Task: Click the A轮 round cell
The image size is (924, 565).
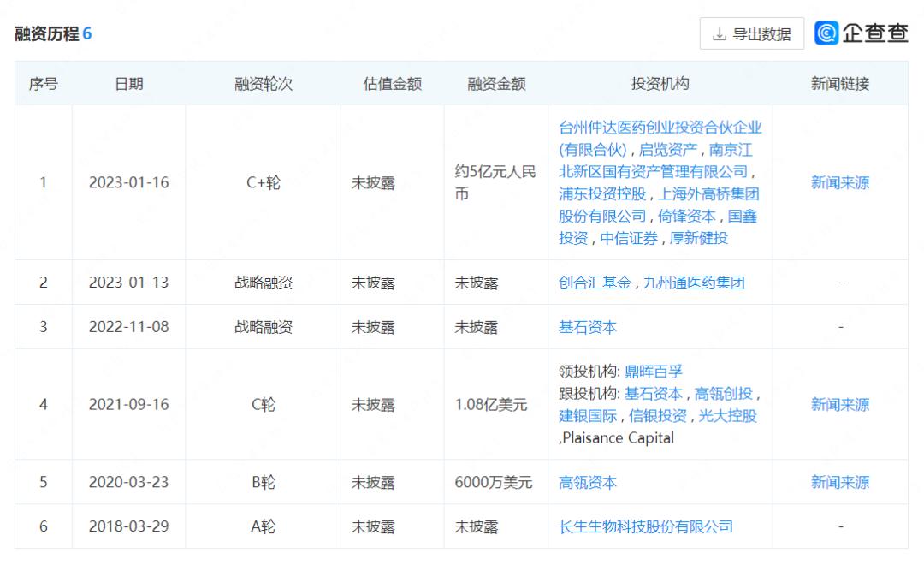Action: pos(264,526)
